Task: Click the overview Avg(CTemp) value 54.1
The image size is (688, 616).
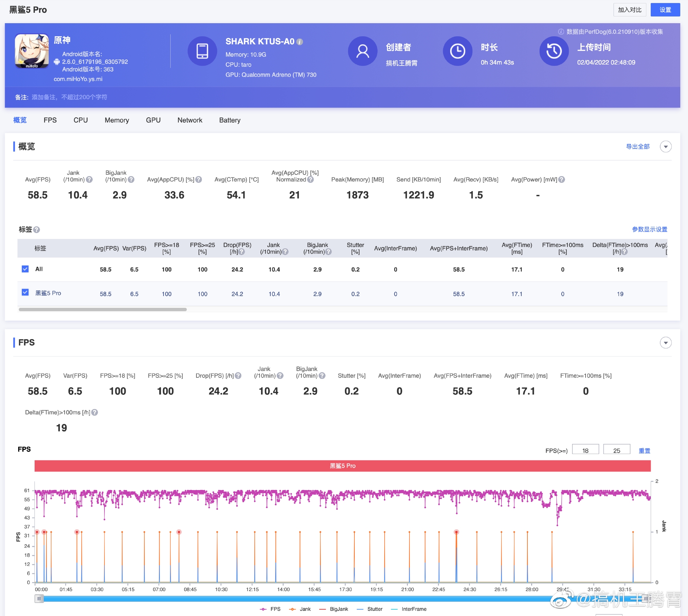Action: coord(236,195)
